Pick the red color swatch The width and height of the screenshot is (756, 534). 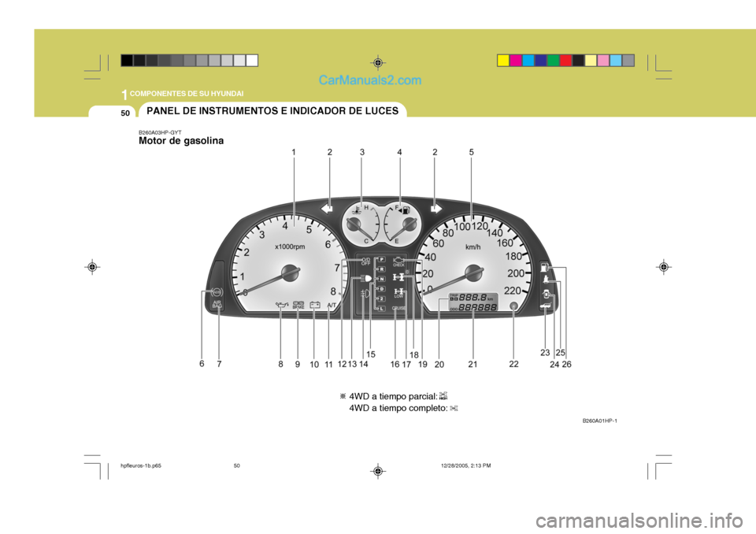click(x=566, y=61)
